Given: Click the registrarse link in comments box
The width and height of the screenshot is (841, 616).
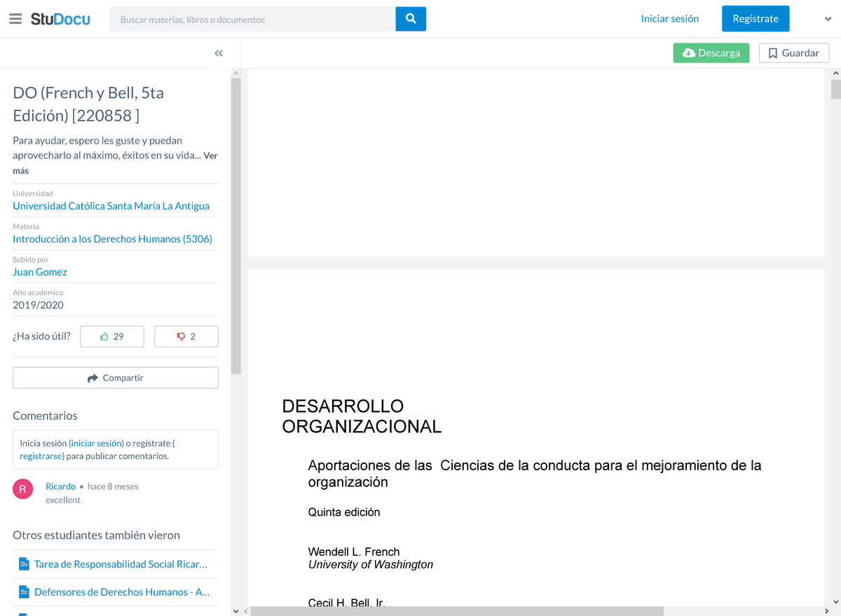Looking at the screenshot, I should (42, 456).
